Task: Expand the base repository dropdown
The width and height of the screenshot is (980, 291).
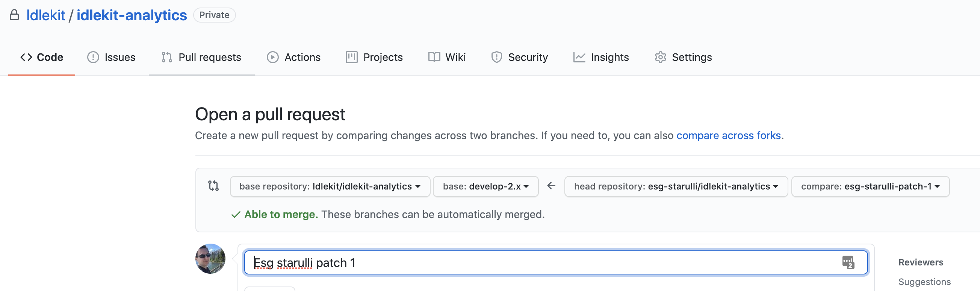Action: [330, 186]
